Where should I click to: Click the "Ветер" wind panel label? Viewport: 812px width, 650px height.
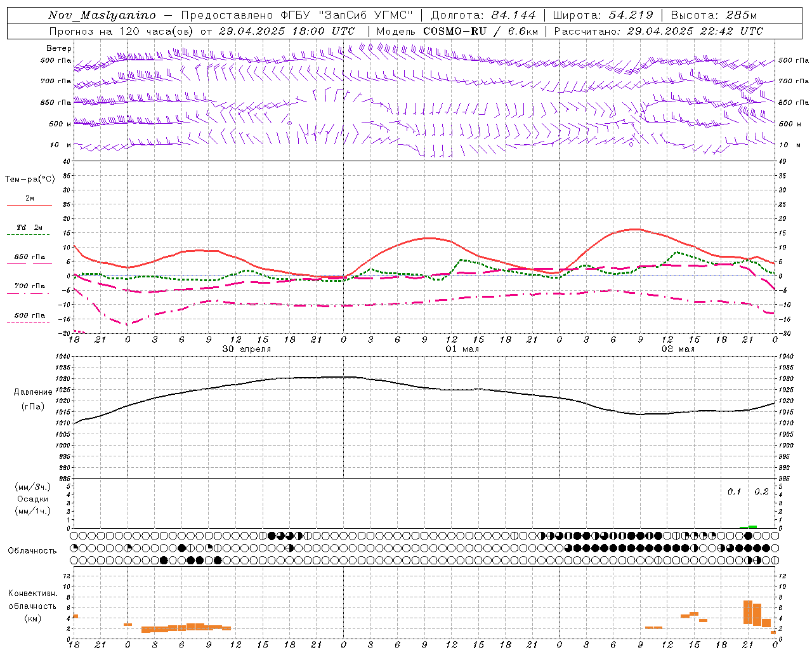(59, 48)
